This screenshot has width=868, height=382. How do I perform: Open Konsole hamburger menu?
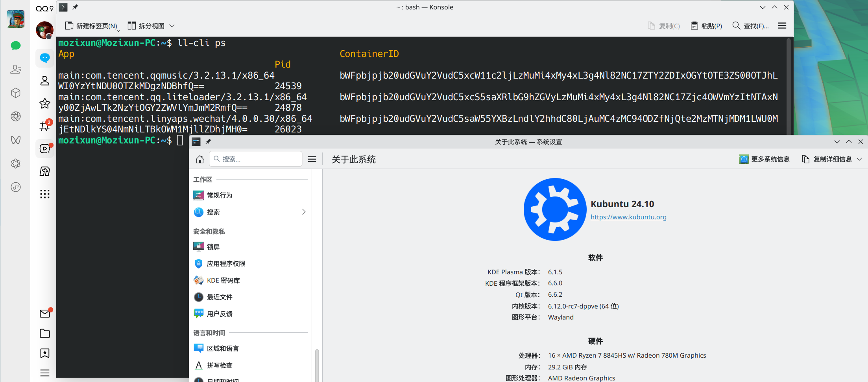pyautogui.click(x=782, y=26)
